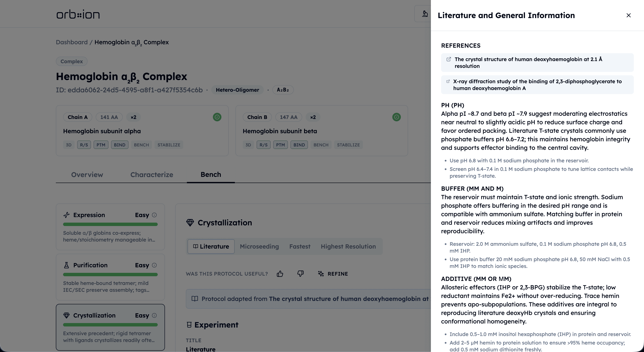Select the Highest Resolution protocol option

[348, 246]
